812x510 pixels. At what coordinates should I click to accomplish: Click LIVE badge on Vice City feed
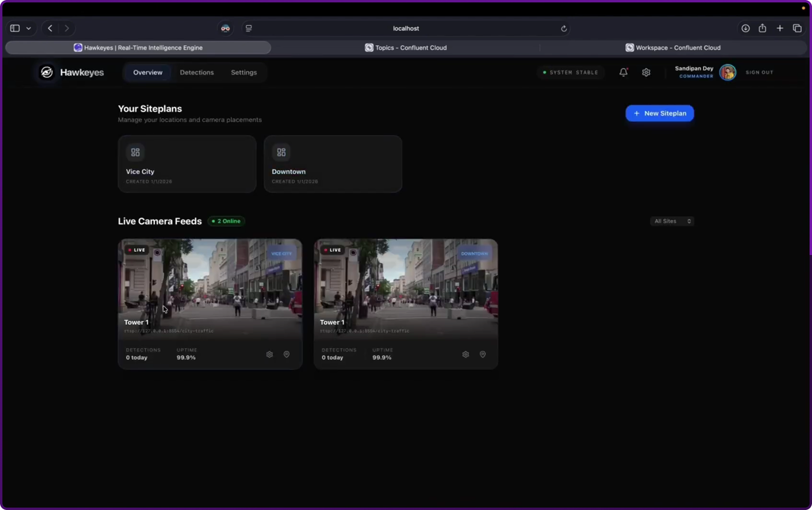[137, 250]
